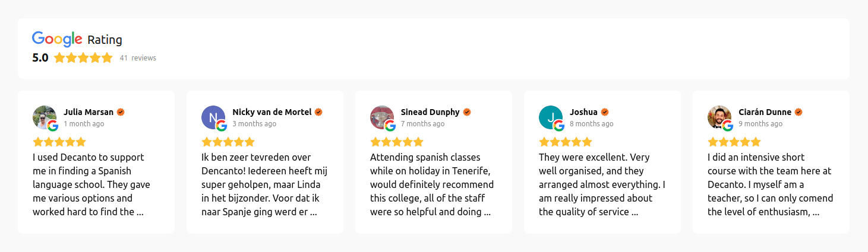Viewport: 868px width, 252px height.
Task: Click the Google logo in the rating header
Action: [57, 39]
